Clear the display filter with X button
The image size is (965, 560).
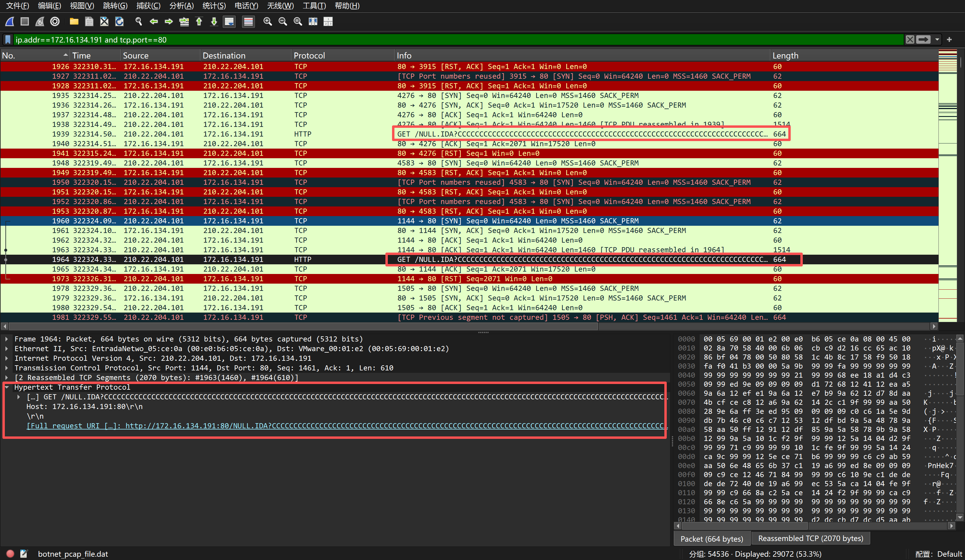click(910, 39)
